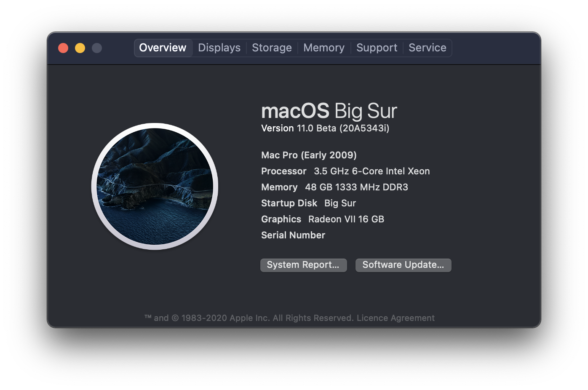Screen dimensions: 588x390
Task: Open the Licence Agreement link
Action: tap(396, 318)
